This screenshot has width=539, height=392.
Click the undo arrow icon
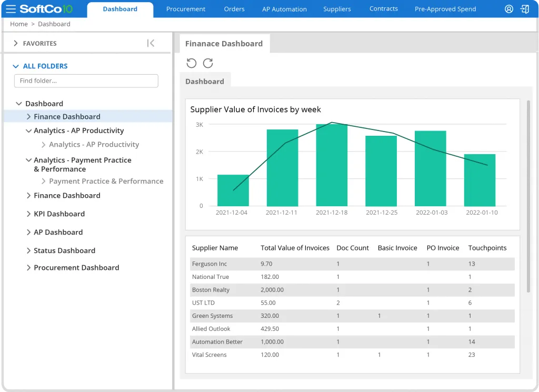[x=192, y=63]
